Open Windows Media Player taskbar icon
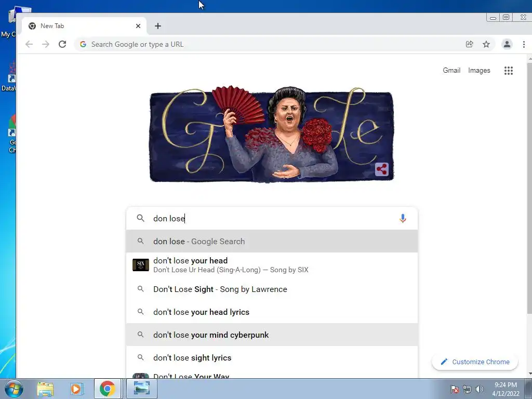Image resolution: width=532 pixels, height=399 pixels. [76, 389]
